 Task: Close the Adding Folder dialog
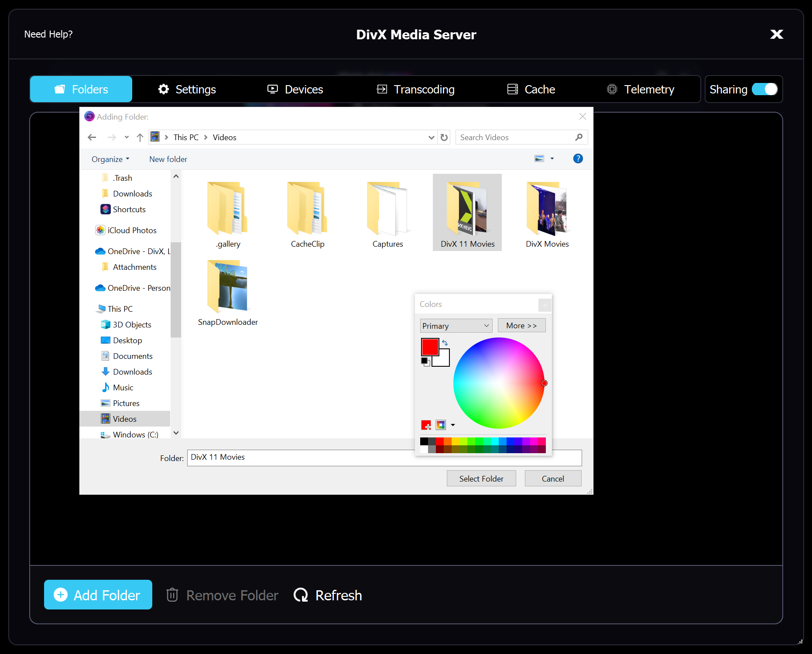[x=582, y=117]
